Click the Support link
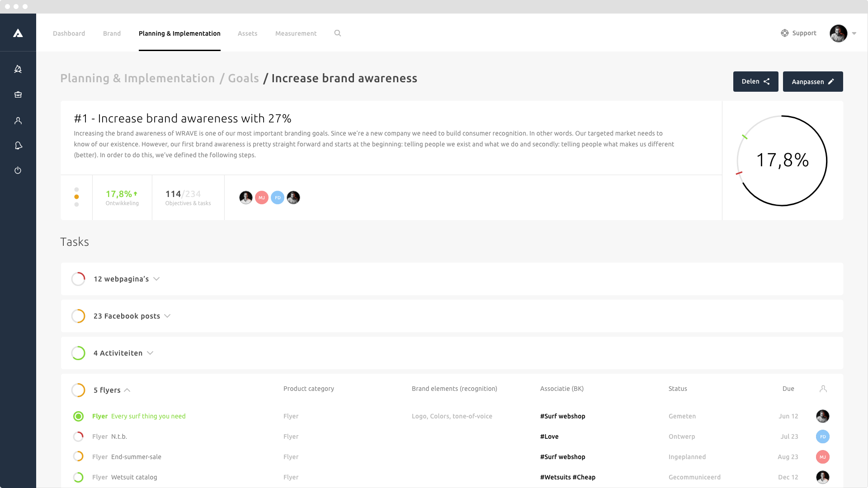The width and height of the screenshot is (868, 488). (x=804, y=33)
